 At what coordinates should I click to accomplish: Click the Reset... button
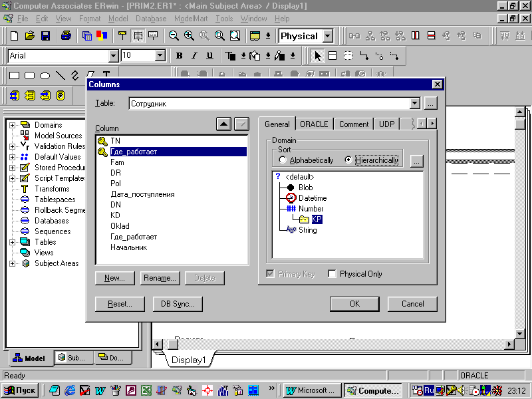pos(120,304)
